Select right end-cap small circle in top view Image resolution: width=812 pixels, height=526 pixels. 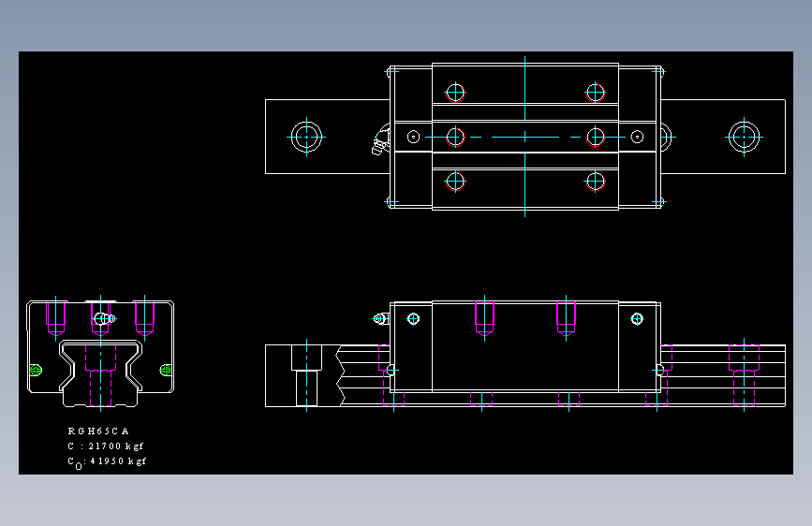tap(637, 137)
